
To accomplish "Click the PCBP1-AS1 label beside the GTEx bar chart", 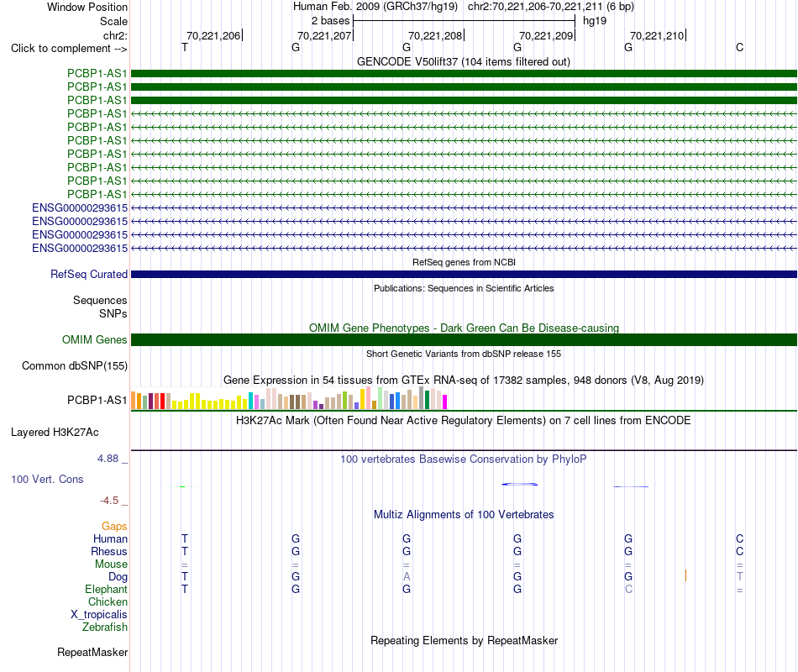I will coord(97,400).
